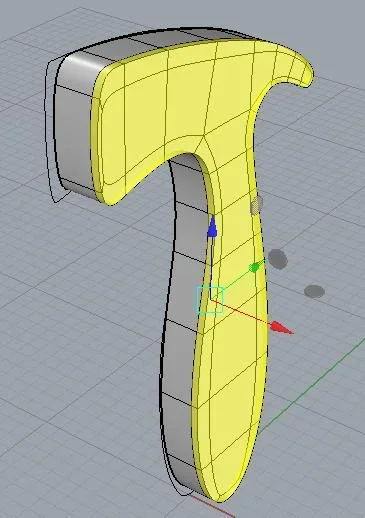365x518 pixels.
Task: Click the green Y-axis gumball arrow
Action: pyautogui.click(x=254, y=267)
